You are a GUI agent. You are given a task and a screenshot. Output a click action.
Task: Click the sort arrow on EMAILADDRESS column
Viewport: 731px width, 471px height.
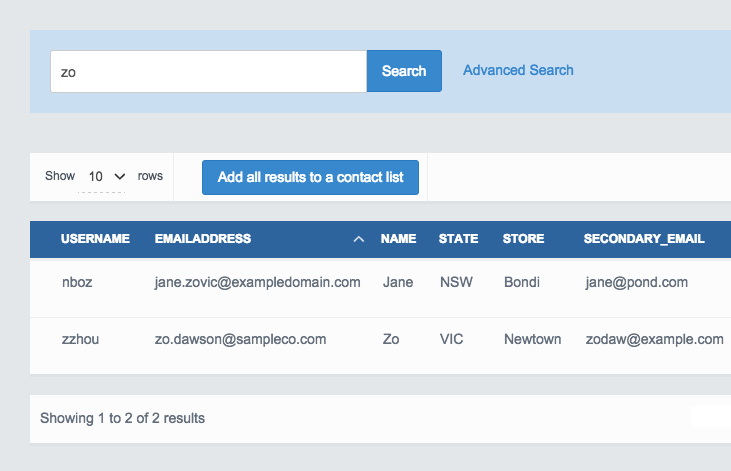[358, 240]
